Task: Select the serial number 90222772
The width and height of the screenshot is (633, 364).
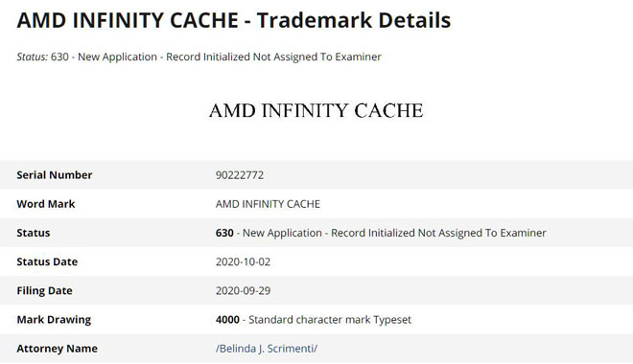Action: coord(240,175)
